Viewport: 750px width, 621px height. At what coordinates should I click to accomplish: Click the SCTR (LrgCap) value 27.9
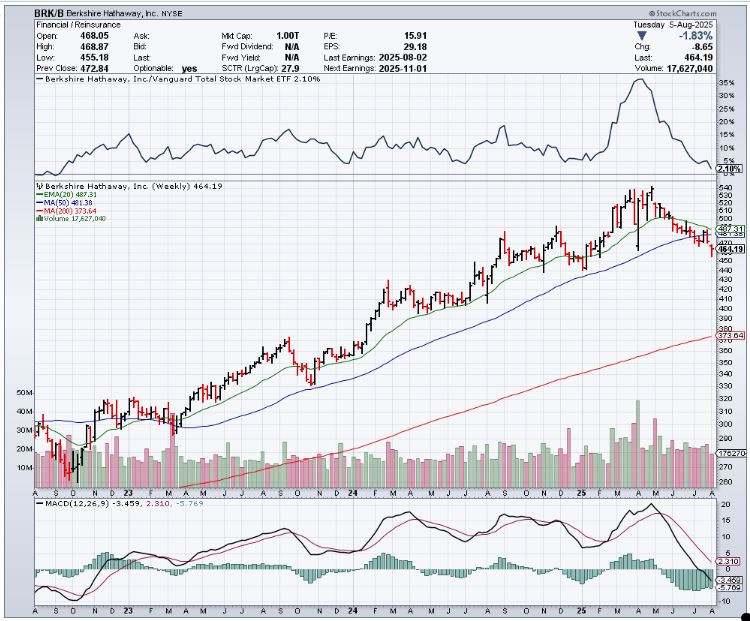(x=290, y=68)
